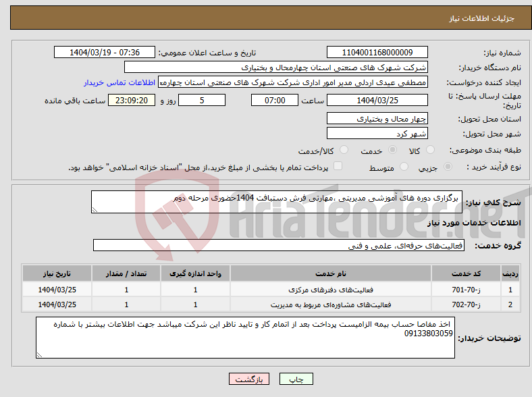
Task: Click the announcement date field 1404/03/19 - 07:36
Action: 105,53
